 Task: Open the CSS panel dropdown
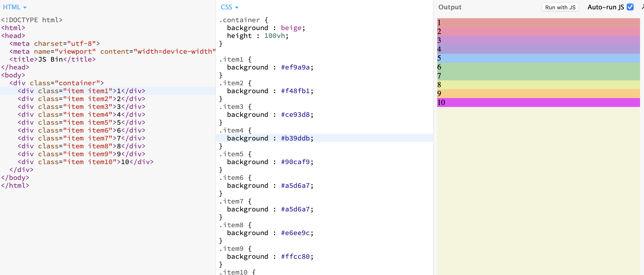(x=229, y=7)
